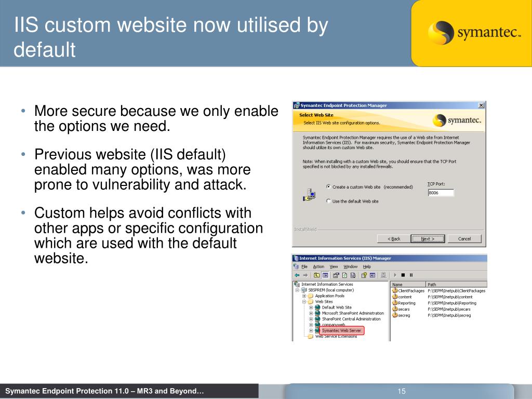Select the Create a custom Web site radio button

point(328,187)
